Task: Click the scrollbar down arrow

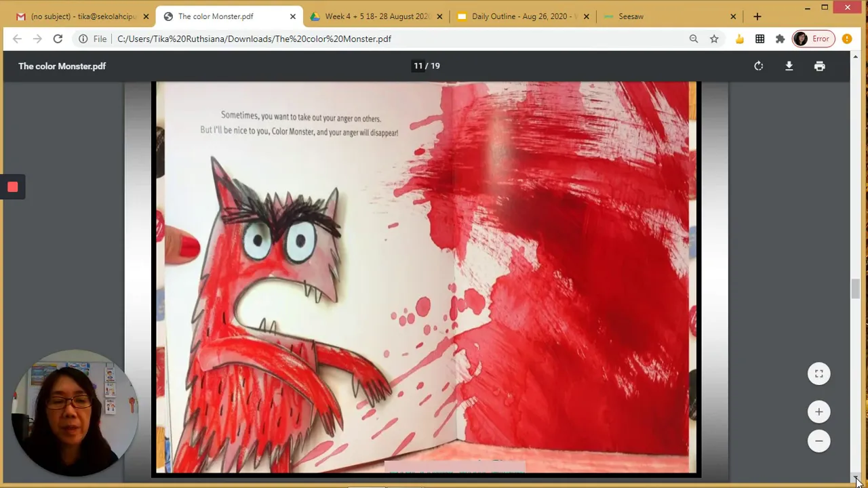Action: point(856,479)
